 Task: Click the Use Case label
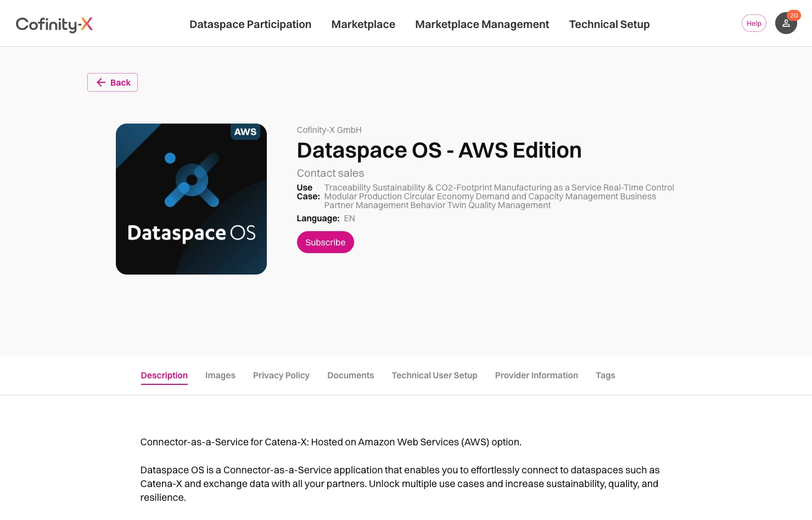click(x=308, y=192)
